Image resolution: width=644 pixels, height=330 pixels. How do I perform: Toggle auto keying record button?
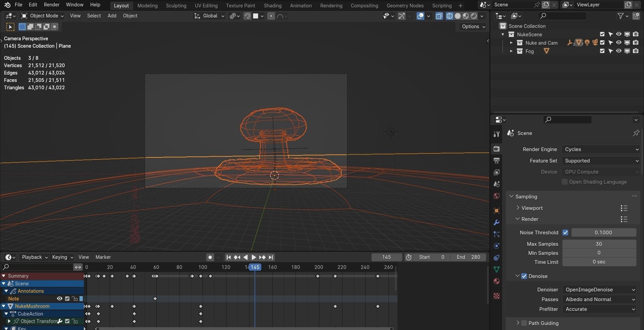pyautogui.click(x=210, y=257)
